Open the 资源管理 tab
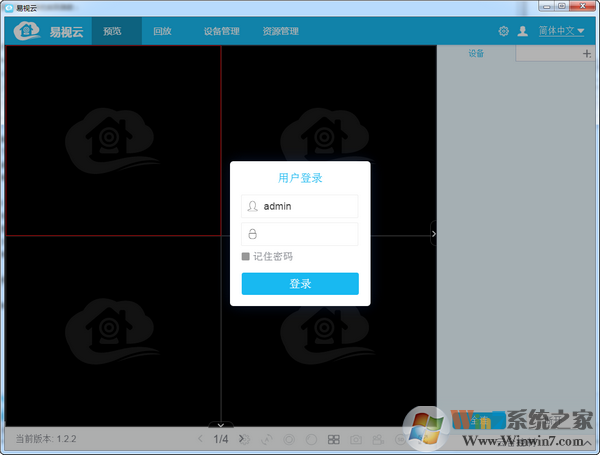This screenshot has height=455, width=600. (x=280, y=31)
